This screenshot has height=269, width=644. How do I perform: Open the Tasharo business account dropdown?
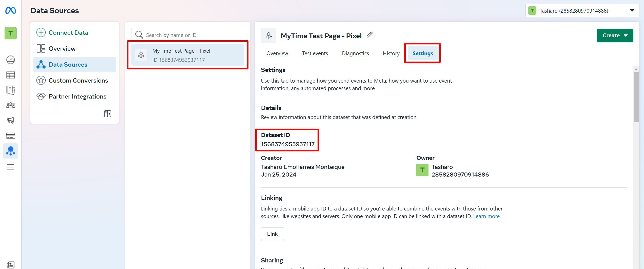(x=582, y=11)
